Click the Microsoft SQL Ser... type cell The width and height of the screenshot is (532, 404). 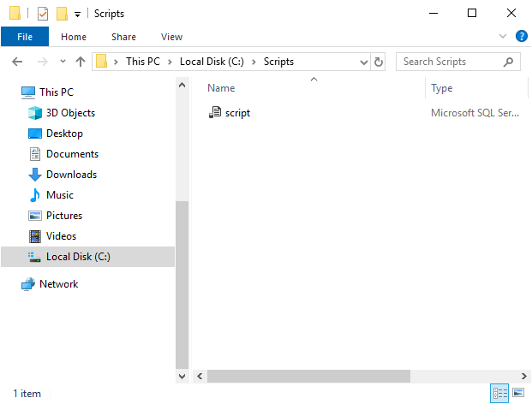pyautogui.click(x=475, y=113)
